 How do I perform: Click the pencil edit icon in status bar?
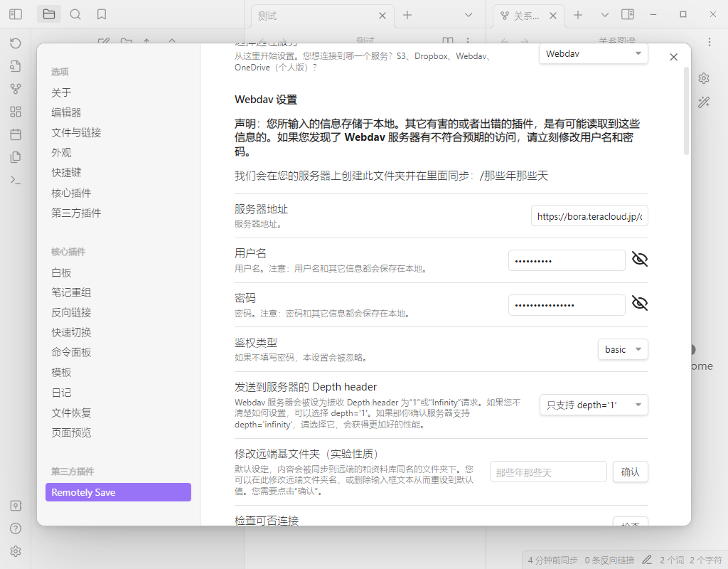point(647,560)
